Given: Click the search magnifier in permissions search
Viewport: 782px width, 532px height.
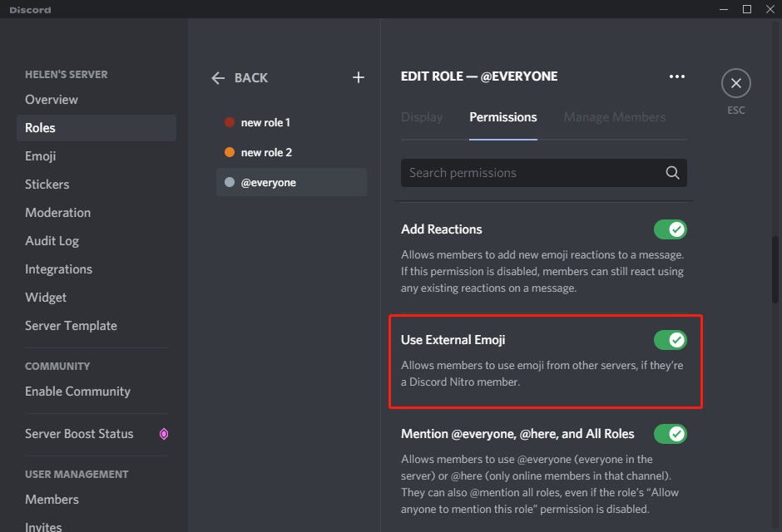Looking at the screenshot, I should click(x=672, y=173).
